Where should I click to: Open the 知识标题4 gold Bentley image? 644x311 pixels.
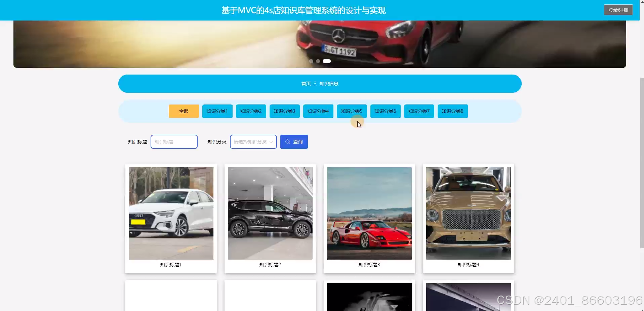point(469,213)
